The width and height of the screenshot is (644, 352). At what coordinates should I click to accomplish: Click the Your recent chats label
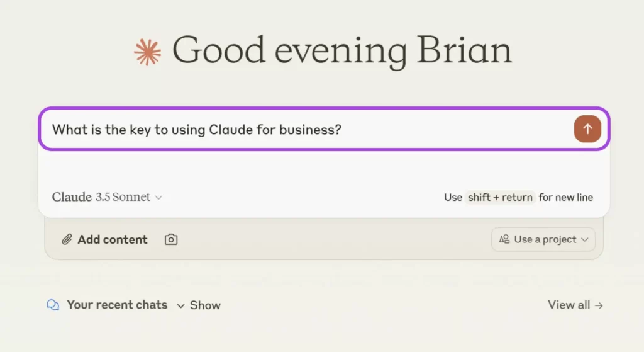117,305
